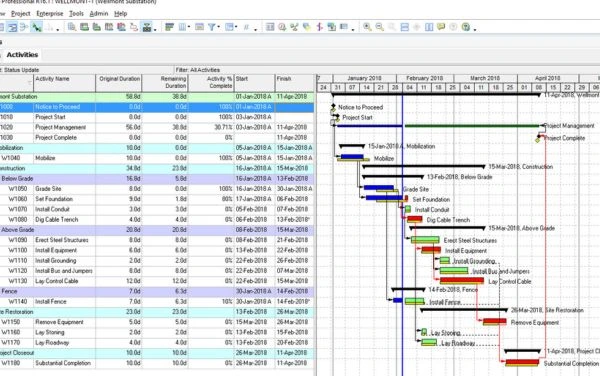Open the Group and Sort dropdown arrow
Viewport: 600px width, 376px height.
pyautogui.click(x=236, y=27)
